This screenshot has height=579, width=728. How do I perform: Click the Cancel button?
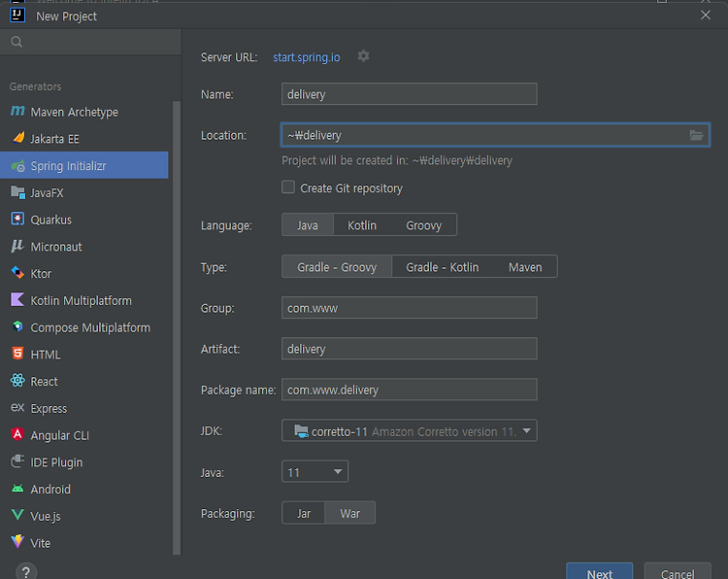(678, 571)
